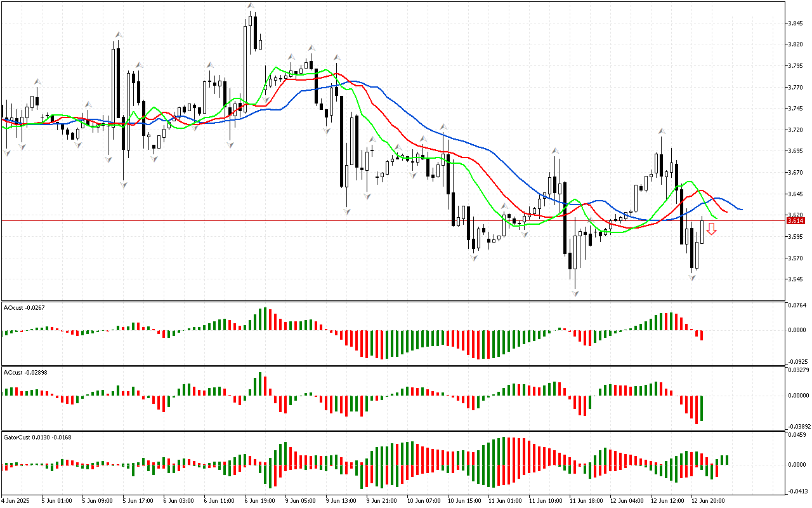
Task: Click the fractal arrow below the lowest candle
Action: click(575, 293)
